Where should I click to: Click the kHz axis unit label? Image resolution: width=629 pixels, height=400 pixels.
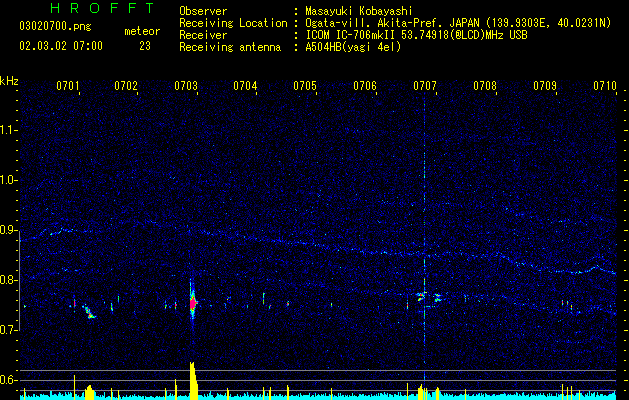pos(9,81)
